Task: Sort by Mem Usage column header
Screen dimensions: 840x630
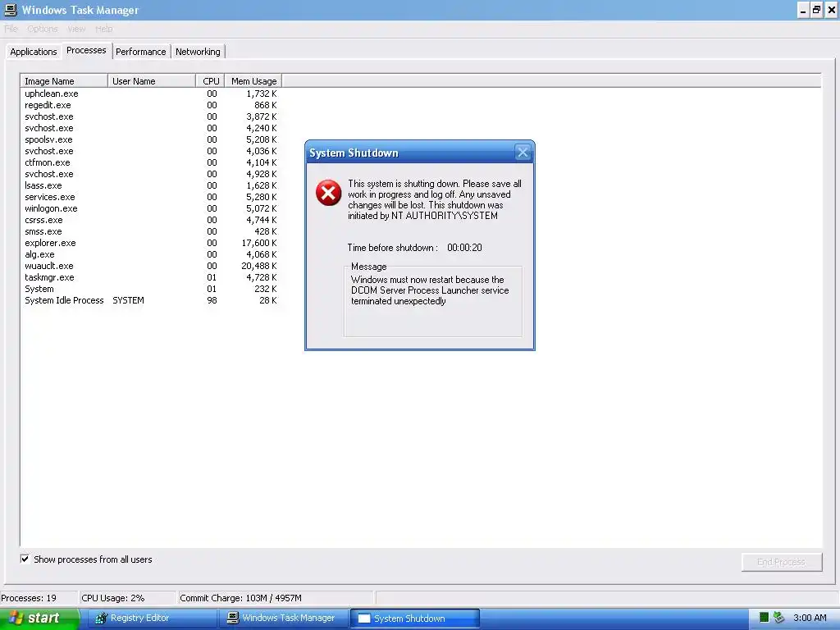Action: 253,81
